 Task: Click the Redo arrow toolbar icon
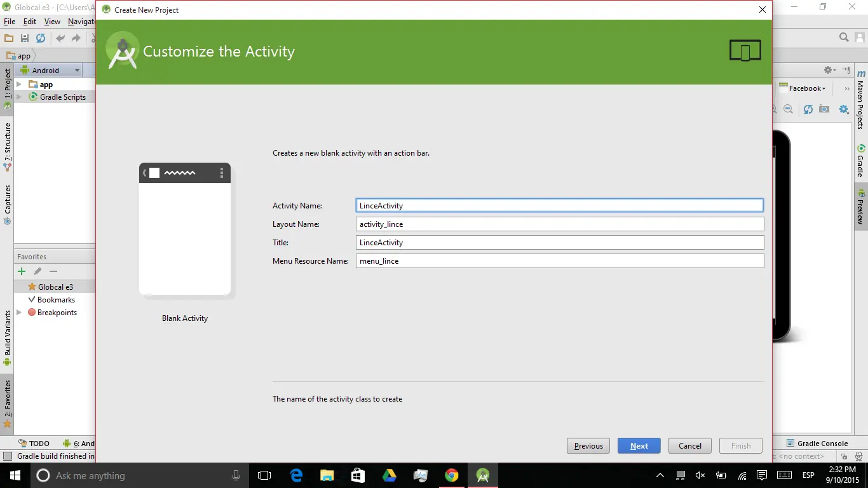coord(76,38)
